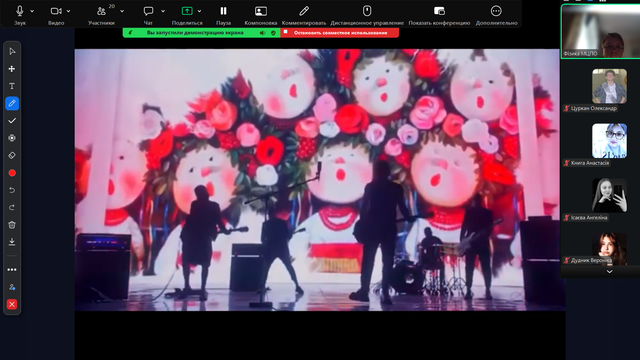Image resolution: width=640 pixels, height=360 pixels.
Task: Redo the annotation
Action: (12, 207)
